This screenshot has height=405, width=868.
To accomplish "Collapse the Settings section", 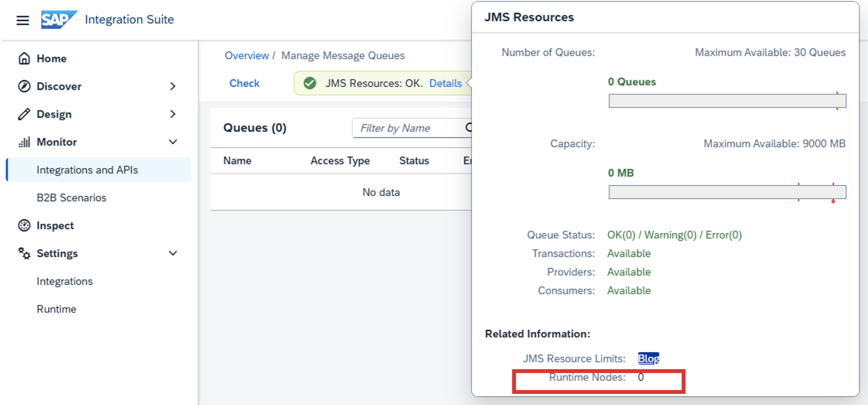I will (x=173, y=253).
